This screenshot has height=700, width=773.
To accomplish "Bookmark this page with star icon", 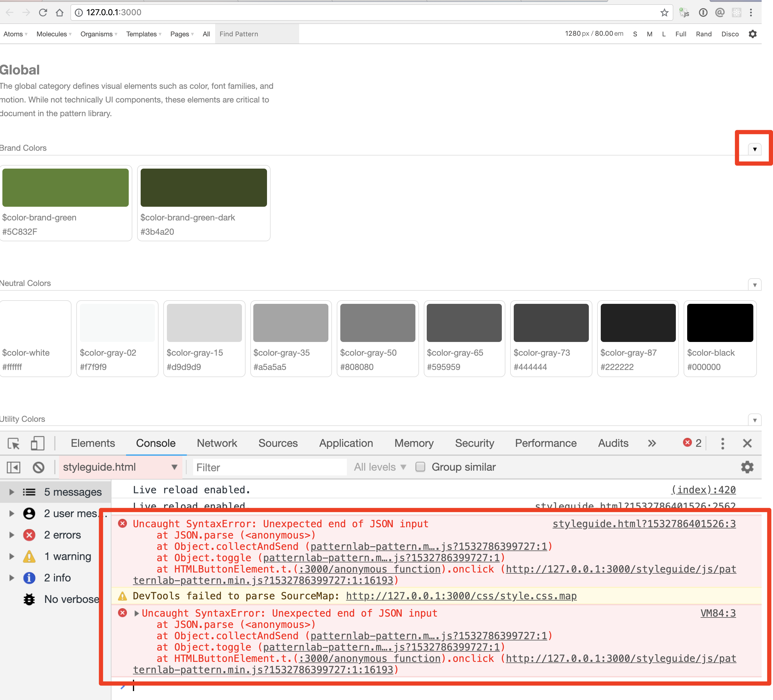I will tap(664, 13).
